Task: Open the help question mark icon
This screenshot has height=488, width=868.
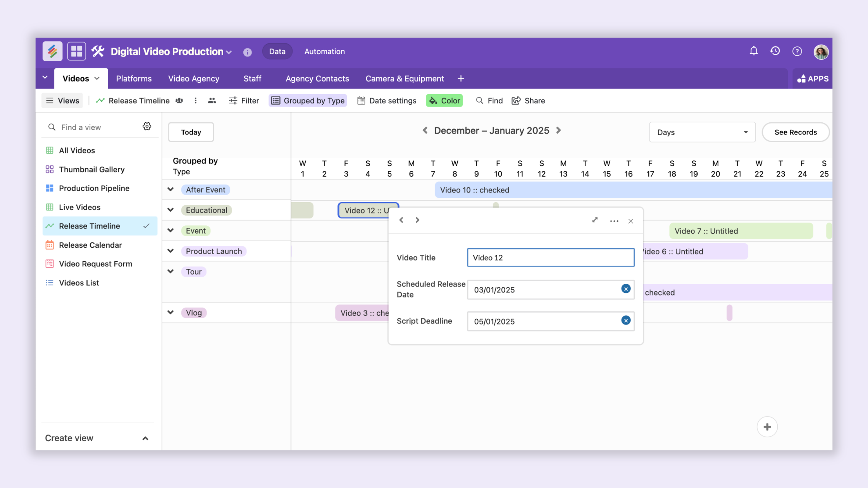Action: (797, 51)
